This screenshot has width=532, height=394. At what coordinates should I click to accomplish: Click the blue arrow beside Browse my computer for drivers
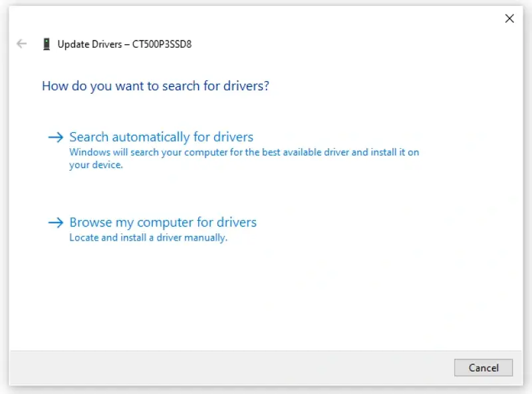[x=55, y=222]
